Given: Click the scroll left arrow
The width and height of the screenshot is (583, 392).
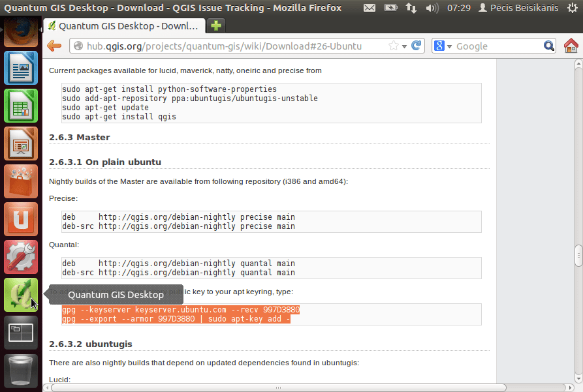Looking at the screenshot, I should pos(47,387).
